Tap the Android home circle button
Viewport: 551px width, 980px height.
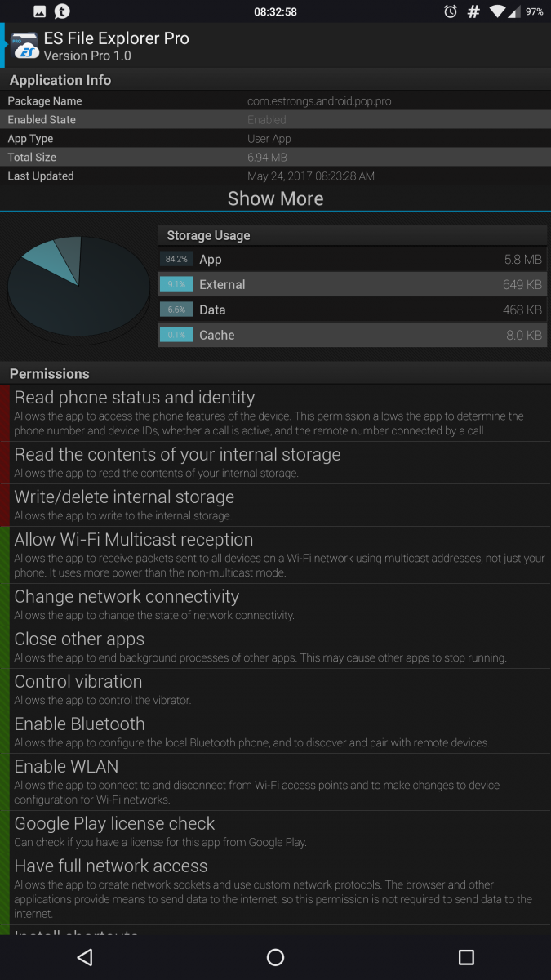coord(275,957)
